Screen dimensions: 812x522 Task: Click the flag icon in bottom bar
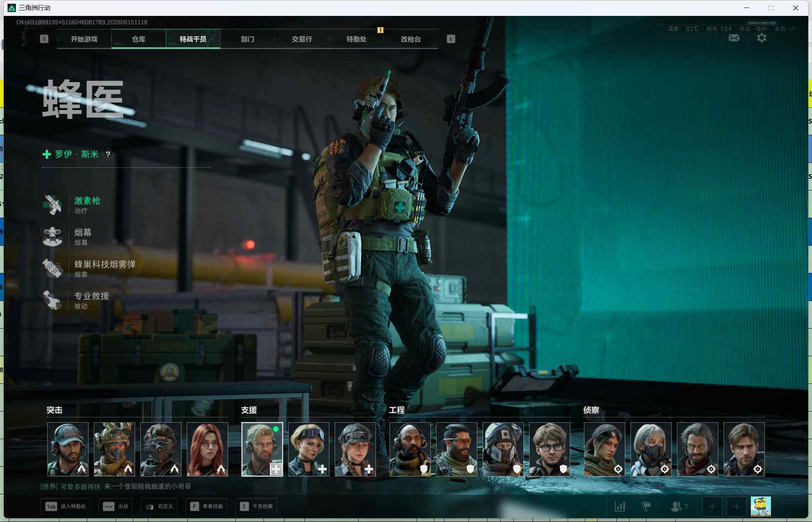pos(646,507)
